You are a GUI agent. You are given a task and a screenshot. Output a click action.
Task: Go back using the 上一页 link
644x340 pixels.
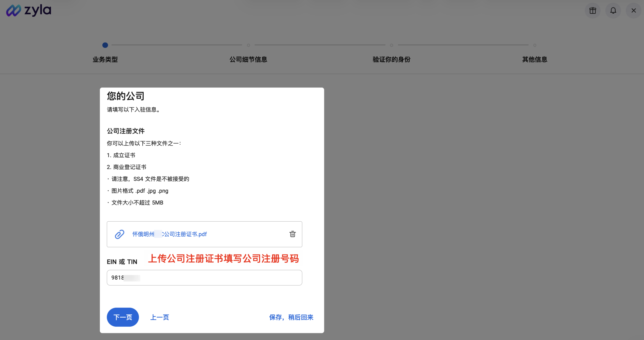coord(159,317)
